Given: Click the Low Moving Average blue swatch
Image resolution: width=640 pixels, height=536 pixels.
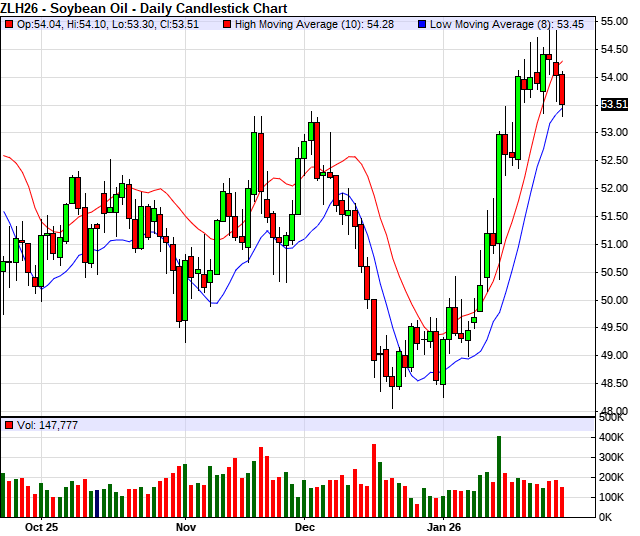Looking at the screenshot, I should [x=422, y=24].
